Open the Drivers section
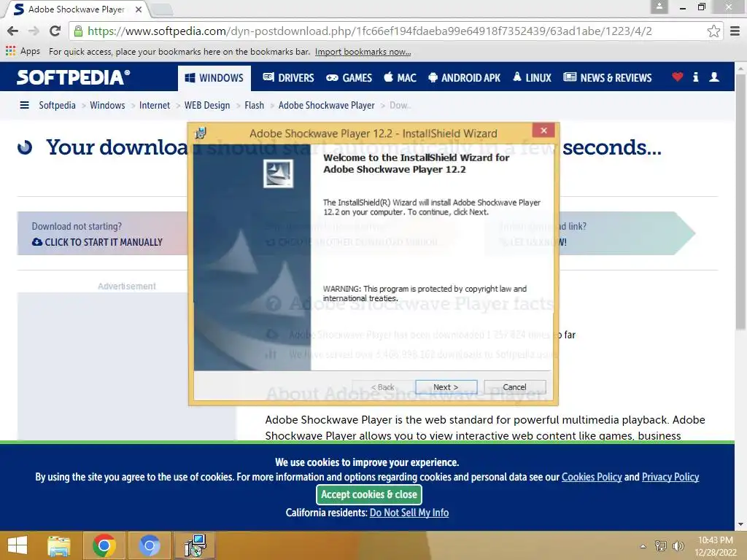Viewport: 747px width, 560px height. click(288, 77)
